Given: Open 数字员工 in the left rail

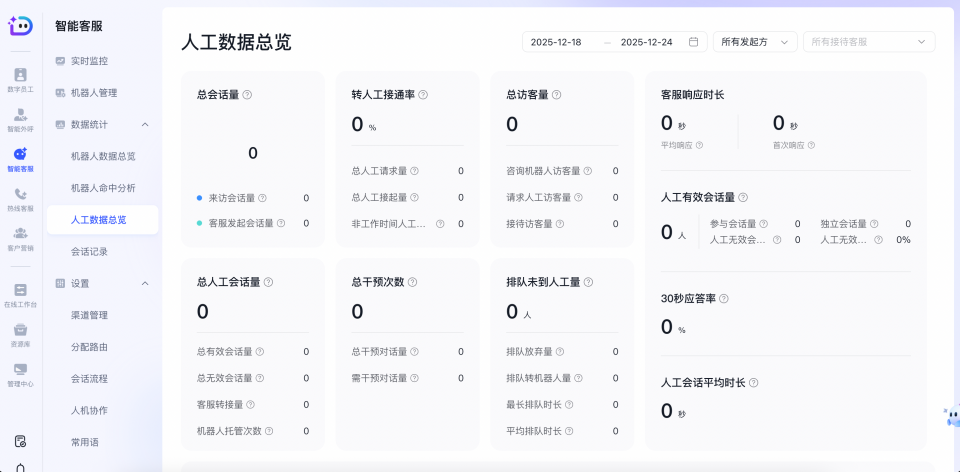Looking at the screenshot, I should click(x=20, y=78).
